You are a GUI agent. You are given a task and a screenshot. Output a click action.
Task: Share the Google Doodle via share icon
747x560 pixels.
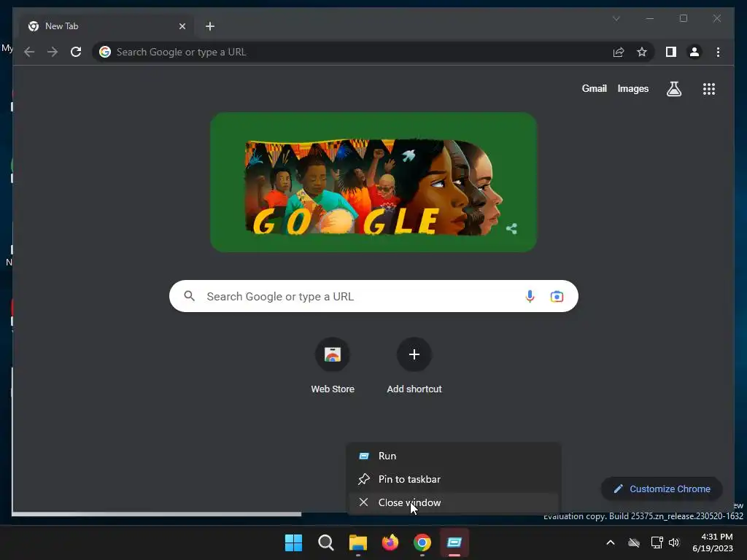click(x=511, y=228)
